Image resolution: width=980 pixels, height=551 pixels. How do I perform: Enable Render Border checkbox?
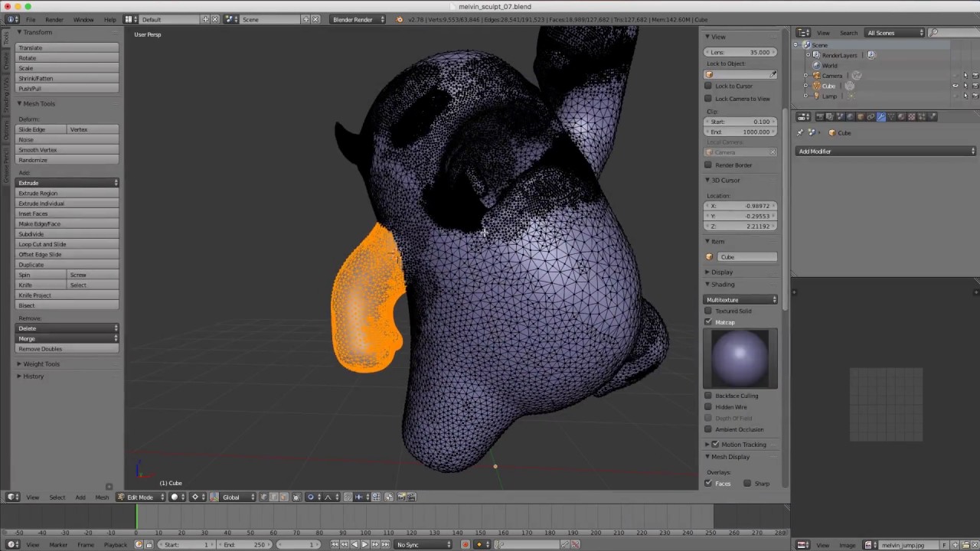[708, 165]
